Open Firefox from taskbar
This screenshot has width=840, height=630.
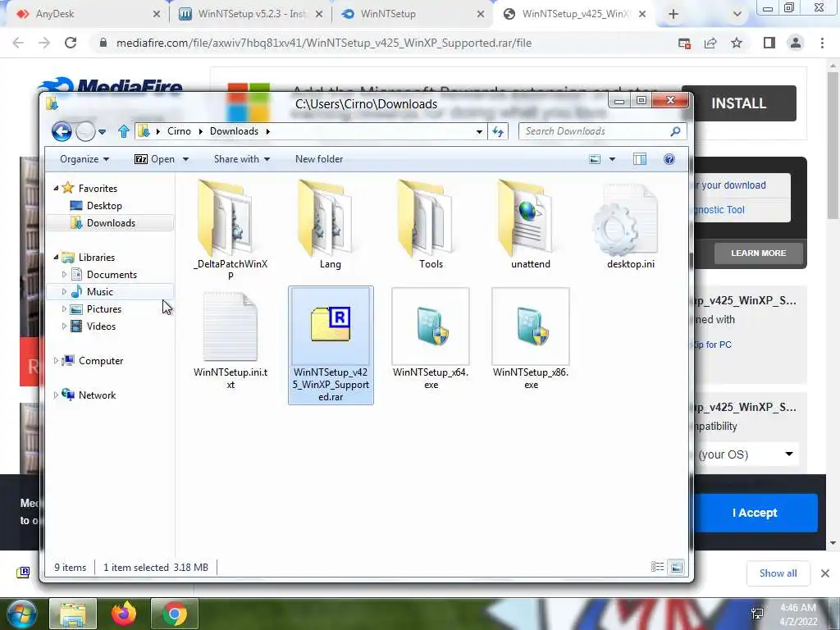[x=124, y=614]
